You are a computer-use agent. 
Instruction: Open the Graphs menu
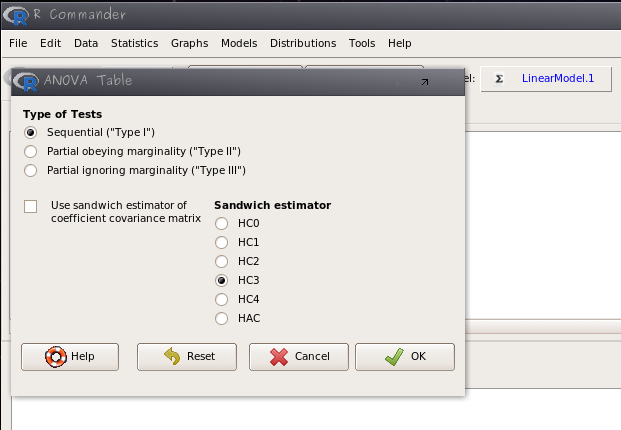click(x=189, y=44)
